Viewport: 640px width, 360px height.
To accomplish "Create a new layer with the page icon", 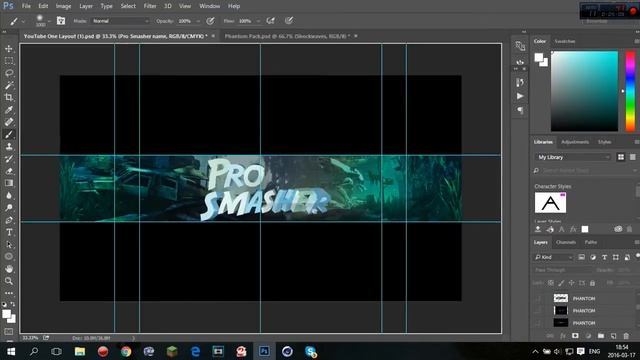I will (613, 336).
